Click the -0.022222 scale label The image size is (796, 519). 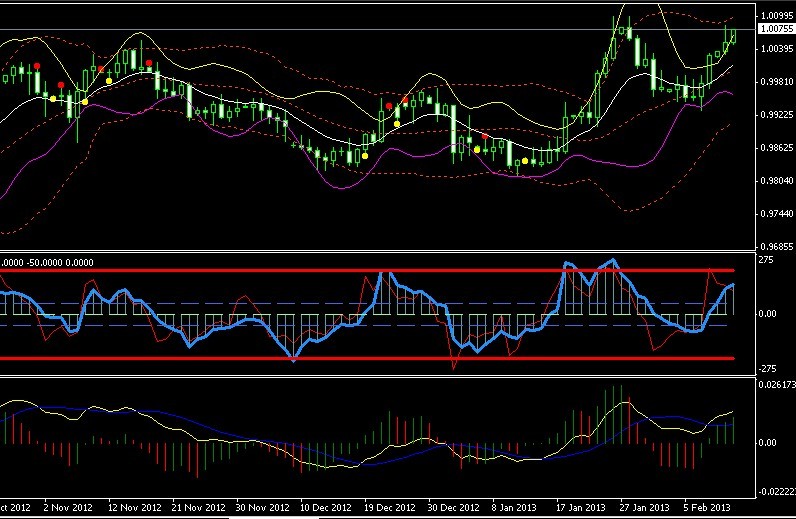(777, 492)
